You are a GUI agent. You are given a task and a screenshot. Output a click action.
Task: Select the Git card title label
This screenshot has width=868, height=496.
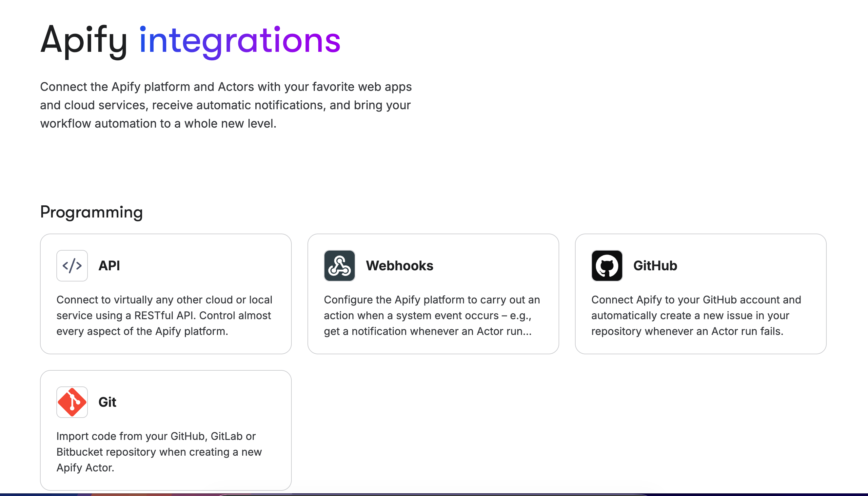pyautogui.click(x=107, y=402)
